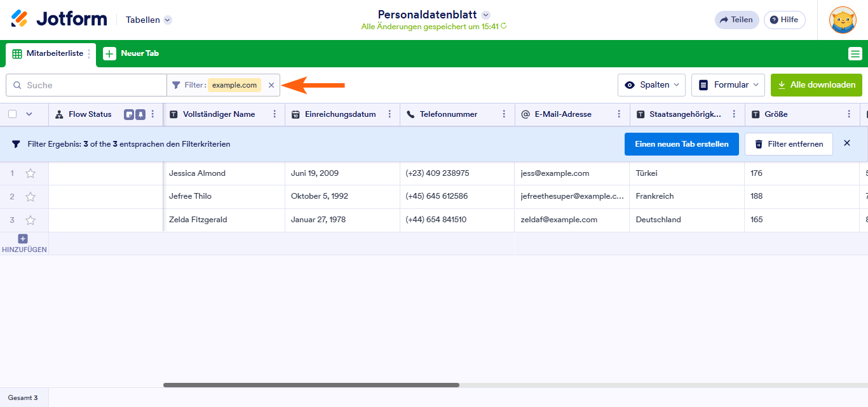Open the E-Mail-Adresse column options menu
This screenshot has width=868, height=407.
(619, 114)
